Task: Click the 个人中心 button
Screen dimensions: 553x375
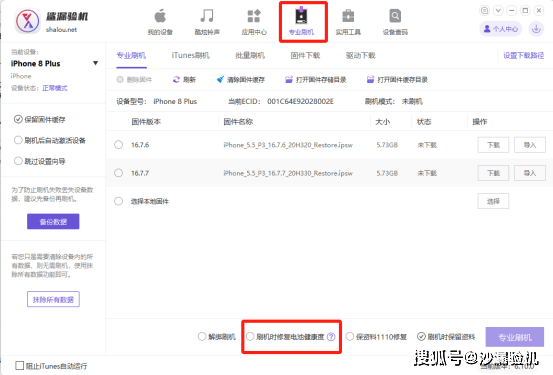Action: tap(501, 29)
